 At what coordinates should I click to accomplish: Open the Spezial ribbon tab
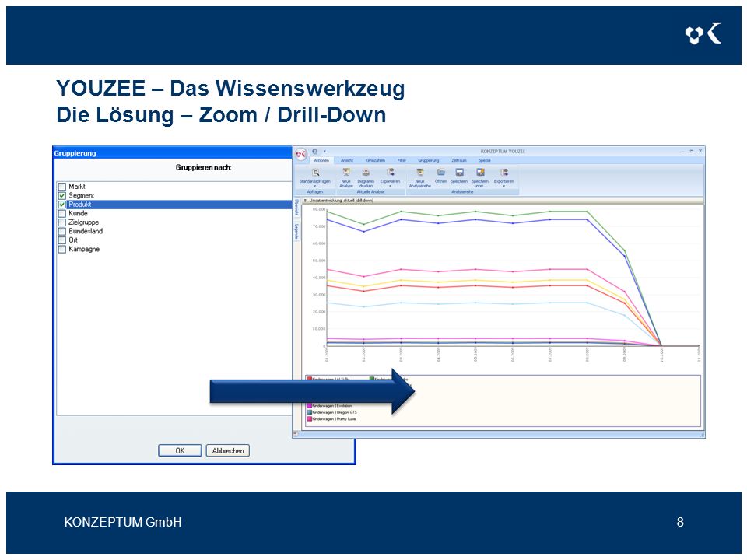coord(485,160)
